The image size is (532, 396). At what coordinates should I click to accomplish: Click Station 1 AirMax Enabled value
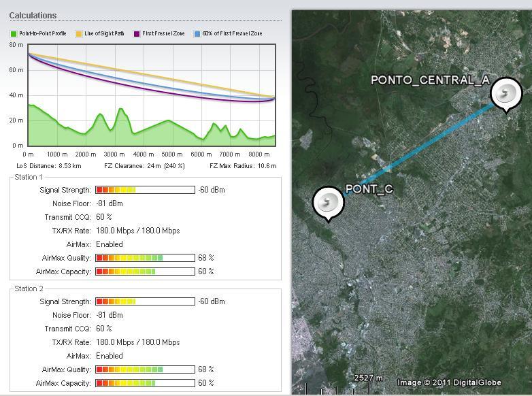(x=110, y=244)
